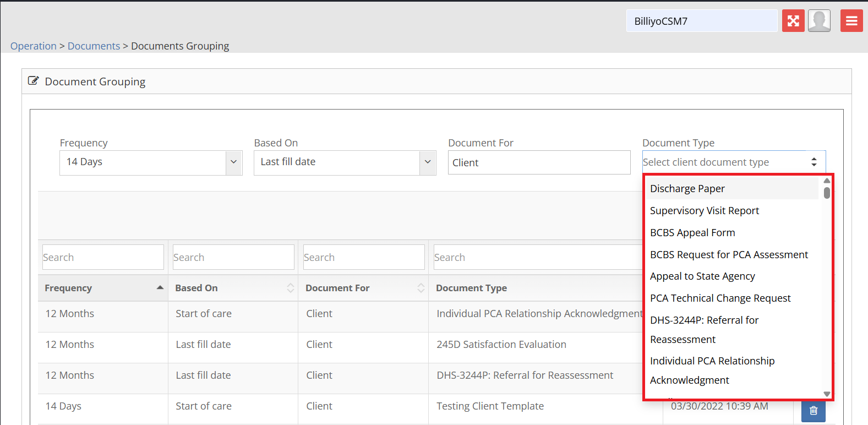
Task: Open the Based On dropdown
Action: pyautogui.click(x=427, y=162)
